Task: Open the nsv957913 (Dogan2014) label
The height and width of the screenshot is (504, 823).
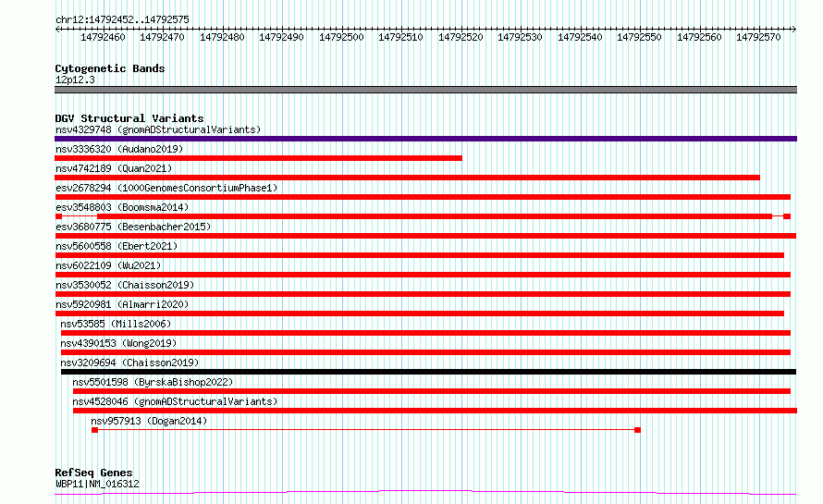Action: point(149,421)
